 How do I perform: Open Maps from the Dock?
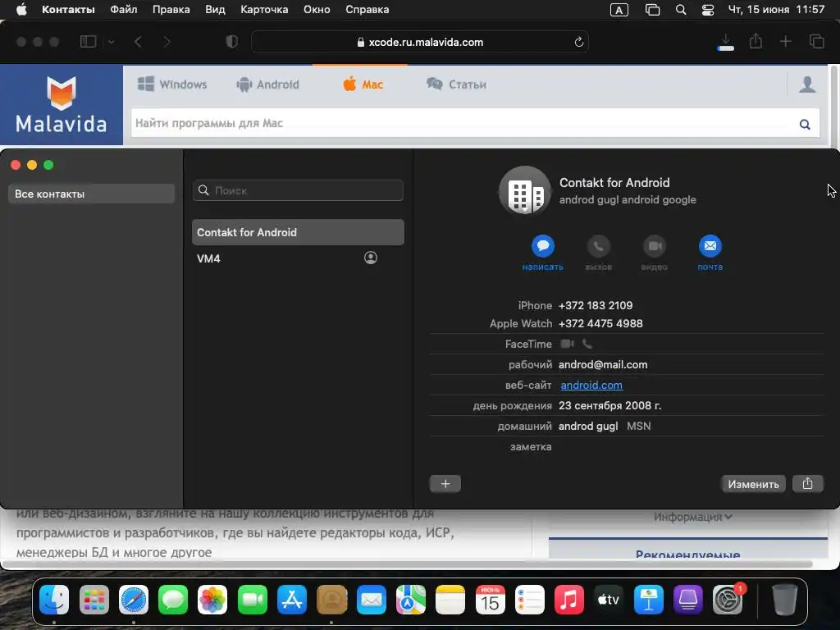point(411,600)
